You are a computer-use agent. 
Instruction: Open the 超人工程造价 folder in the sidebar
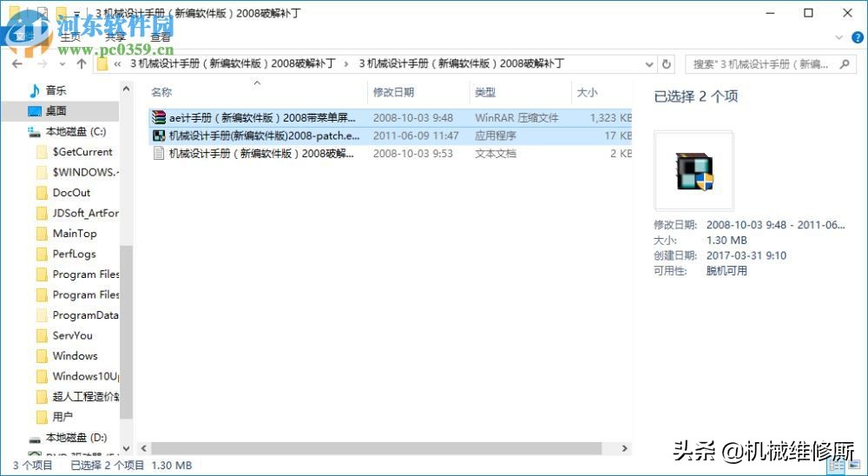[86, 396]
